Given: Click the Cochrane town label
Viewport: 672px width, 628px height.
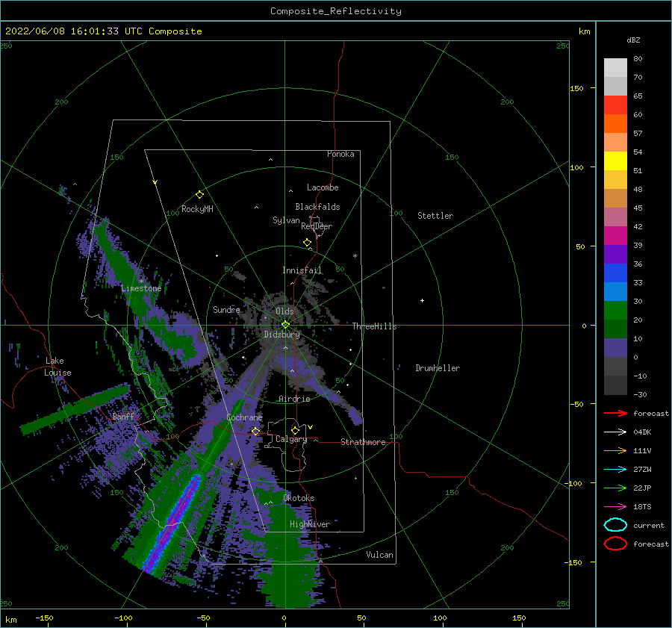Looking at the screenshot, I should pos(244,417).
